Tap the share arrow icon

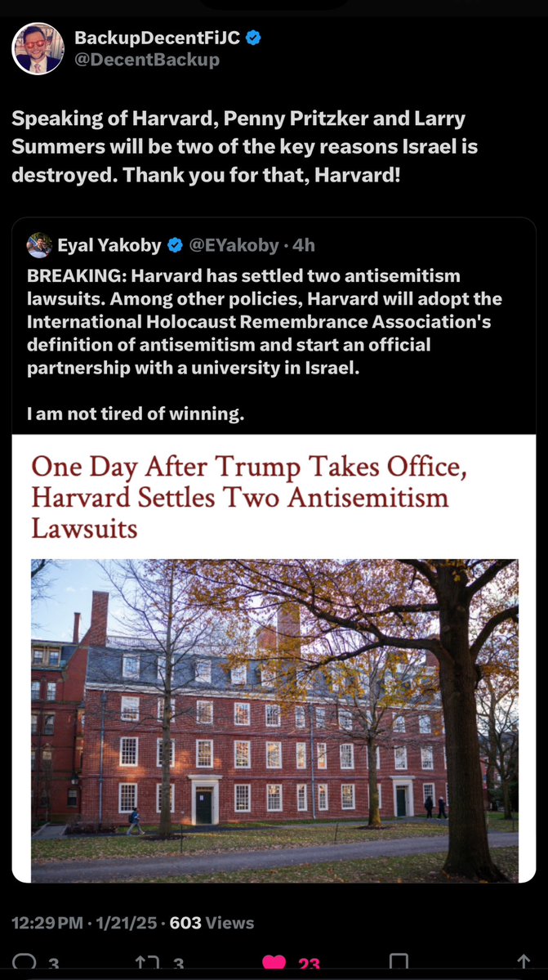523,964
